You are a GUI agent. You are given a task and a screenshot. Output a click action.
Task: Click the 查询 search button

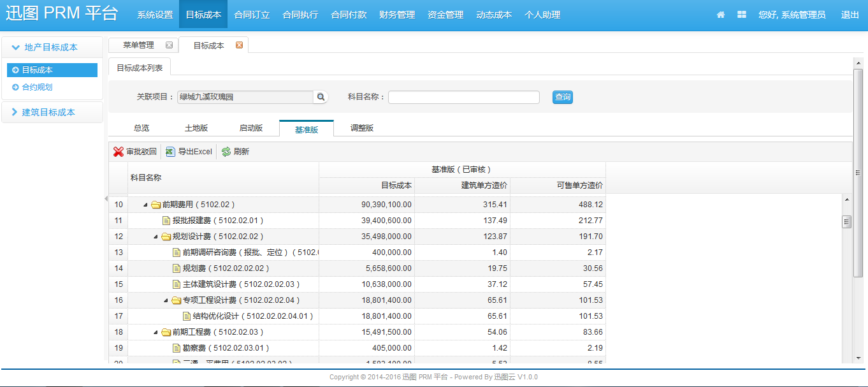pyautogui.click(x=563, y=97)
